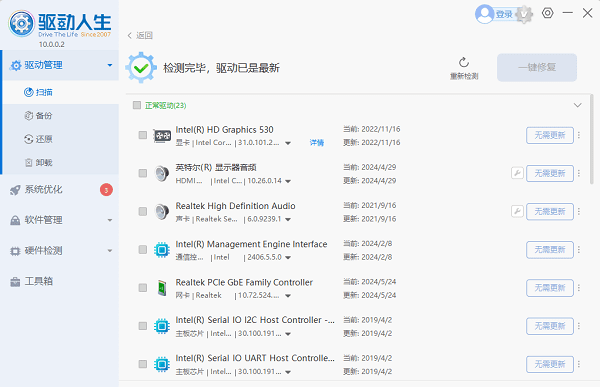Open version dropdown for Realtek PCIe GbE Controller

click(288, 296)
